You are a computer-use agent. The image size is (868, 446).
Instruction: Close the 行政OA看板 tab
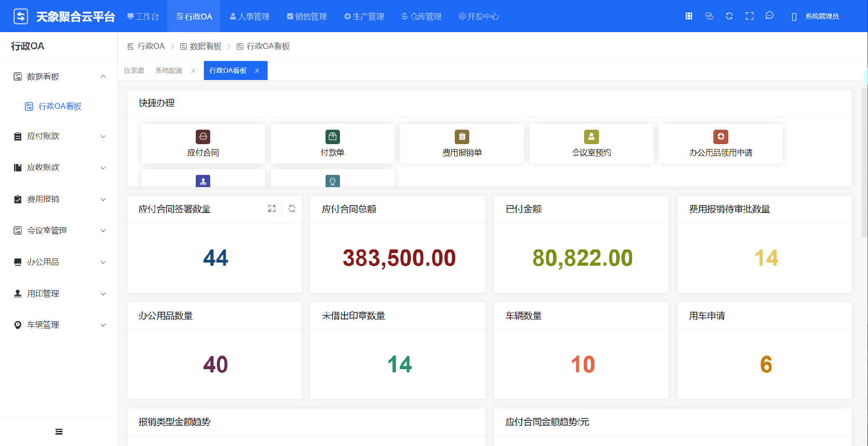(x=257, y=70)
